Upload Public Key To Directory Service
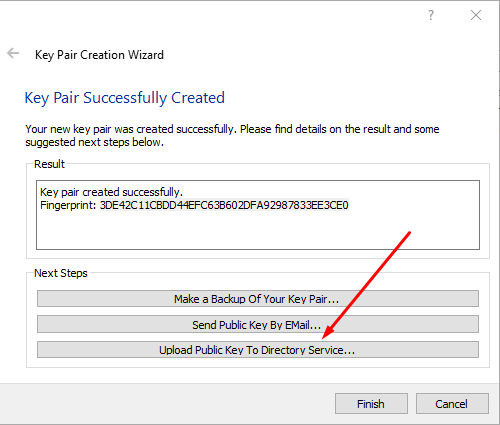 258,350
